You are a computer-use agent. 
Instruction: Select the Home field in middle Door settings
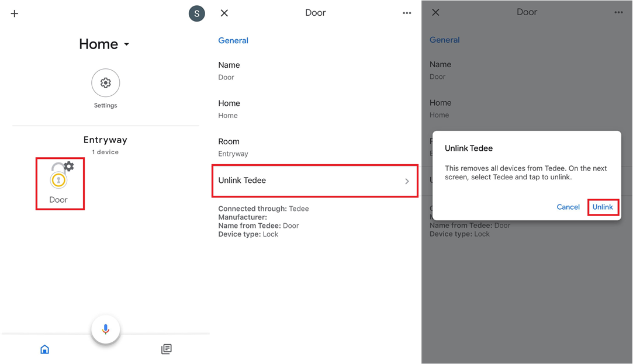(x=315, y=109)
